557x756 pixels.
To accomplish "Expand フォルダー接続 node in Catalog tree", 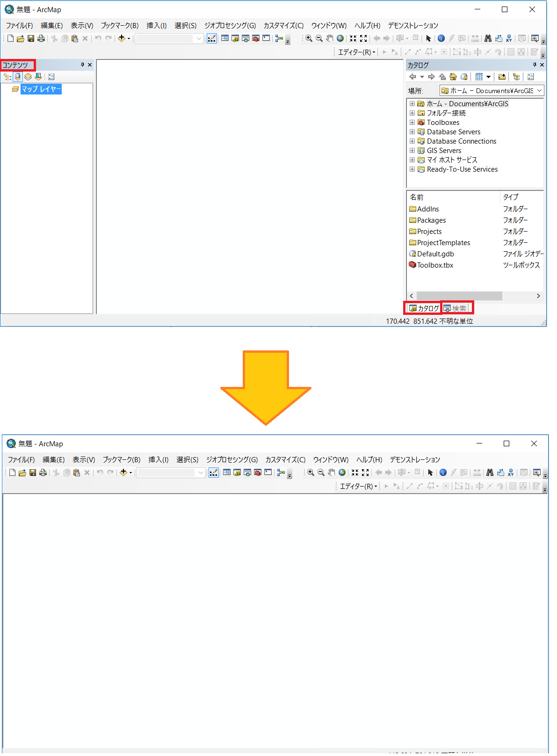I will [x=412, y=113].
